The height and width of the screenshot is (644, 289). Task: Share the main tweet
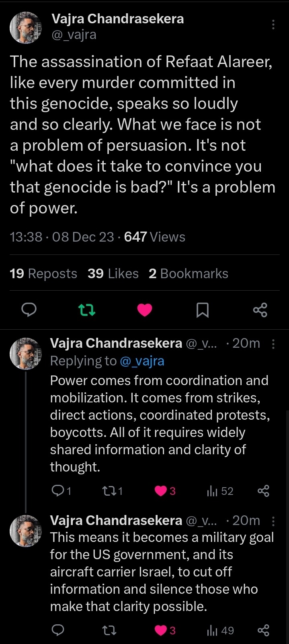point(260,310)
